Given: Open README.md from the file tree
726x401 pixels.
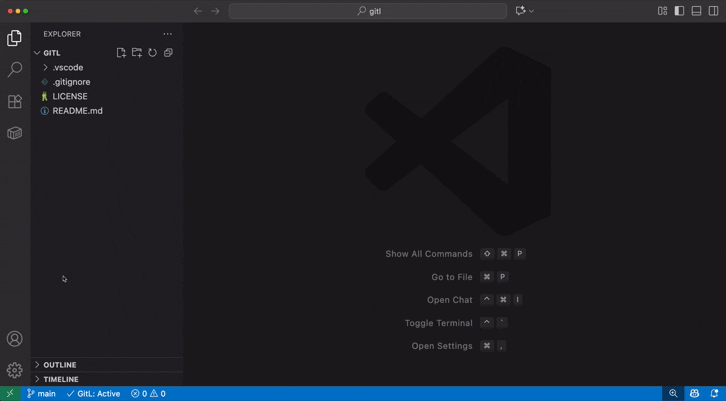Looking at the screenshot, I should click(77, 111).
